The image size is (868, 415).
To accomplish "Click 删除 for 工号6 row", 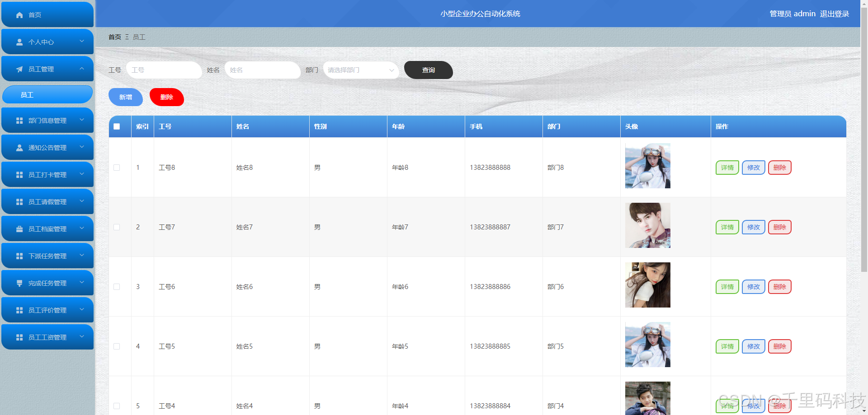I will (x=780, y=287).
